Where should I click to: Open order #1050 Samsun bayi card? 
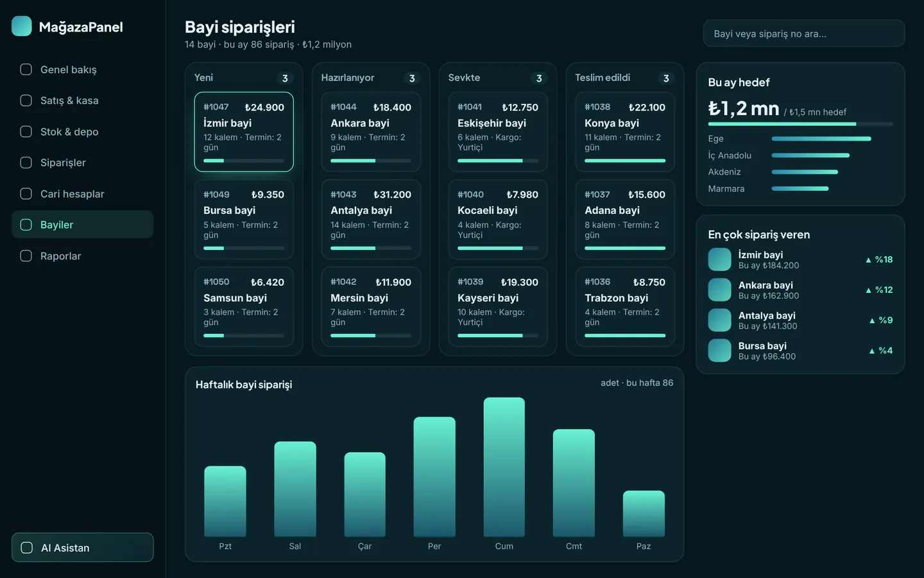[x=244, y=307]
